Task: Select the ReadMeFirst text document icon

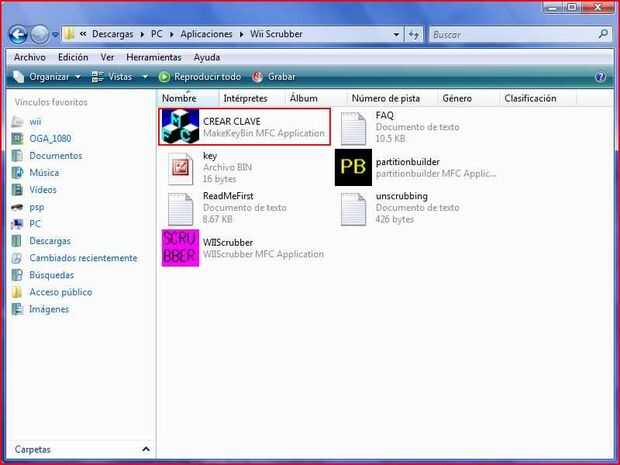Action: [181, 209]
